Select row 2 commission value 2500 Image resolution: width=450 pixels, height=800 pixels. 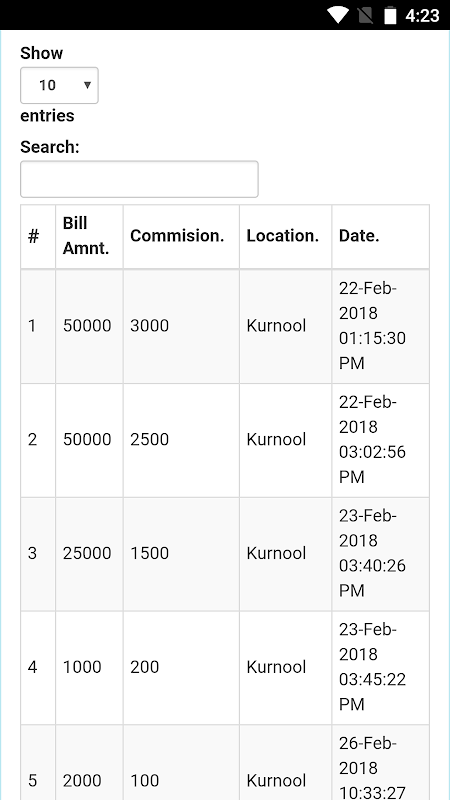click(x=149, y=440)
